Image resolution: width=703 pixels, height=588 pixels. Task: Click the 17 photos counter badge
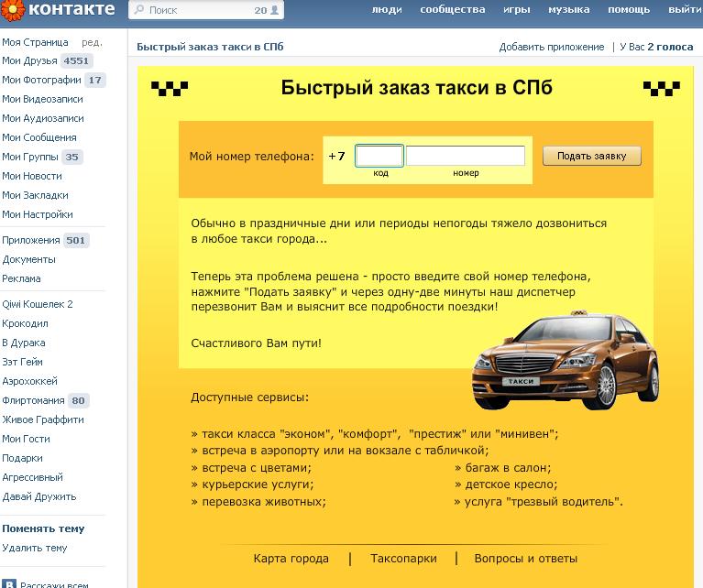point(95,81)
